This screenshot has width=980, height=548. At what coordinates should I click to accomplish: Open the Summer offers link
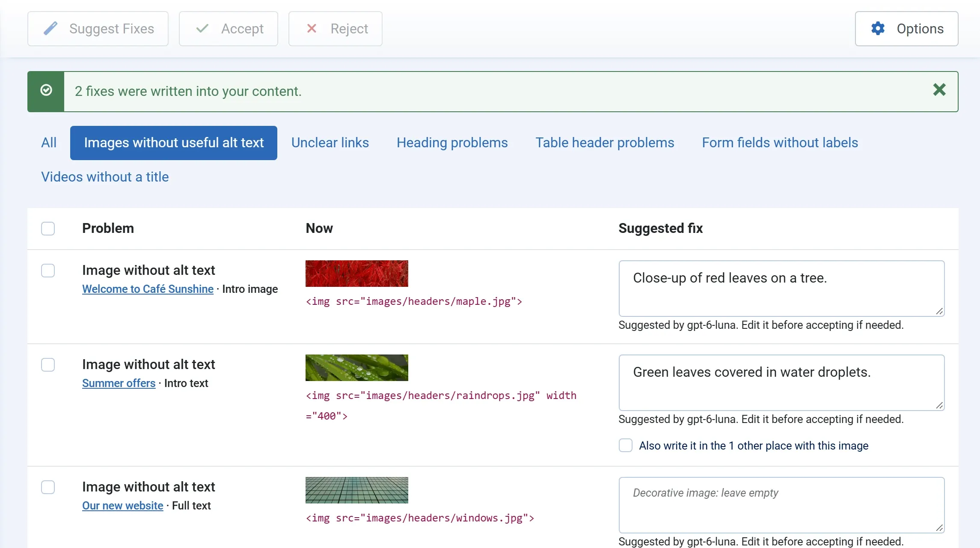click(x=119, y=383)
